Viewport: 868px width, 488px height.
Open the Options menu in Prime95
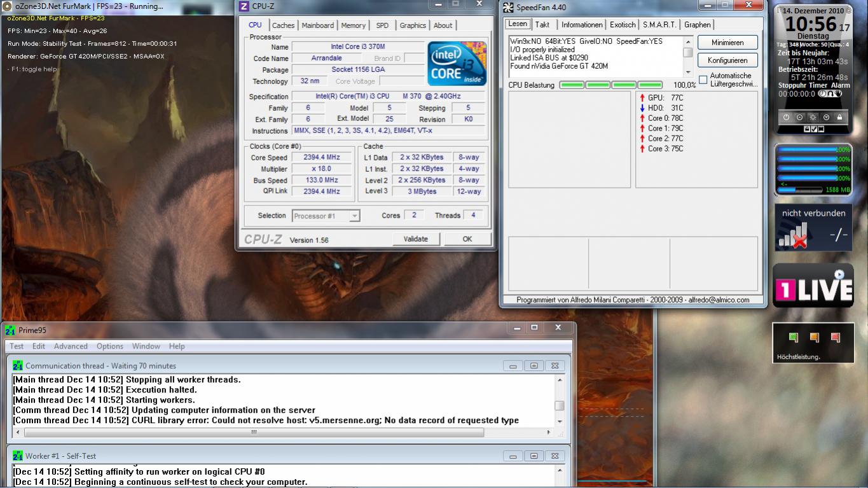point(110,346)
